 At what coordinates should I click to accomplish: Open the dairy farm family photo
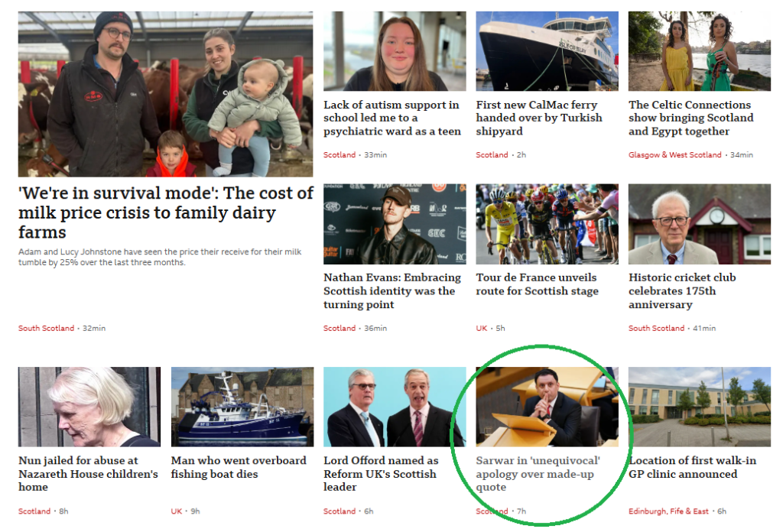(x=165, y=94)
